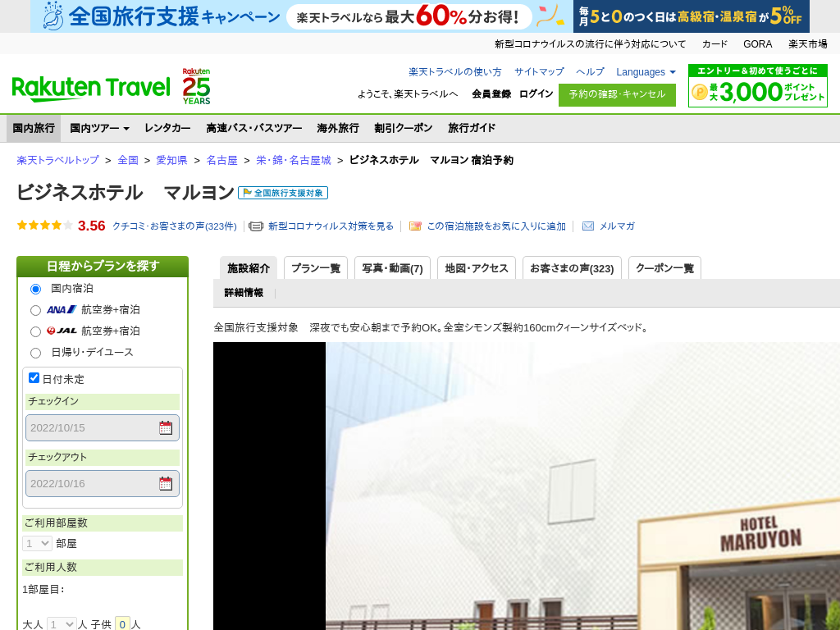840x630 pixels.
Task: Click the 3,000ポイントプレゼント entry banner
Action: 757,85
